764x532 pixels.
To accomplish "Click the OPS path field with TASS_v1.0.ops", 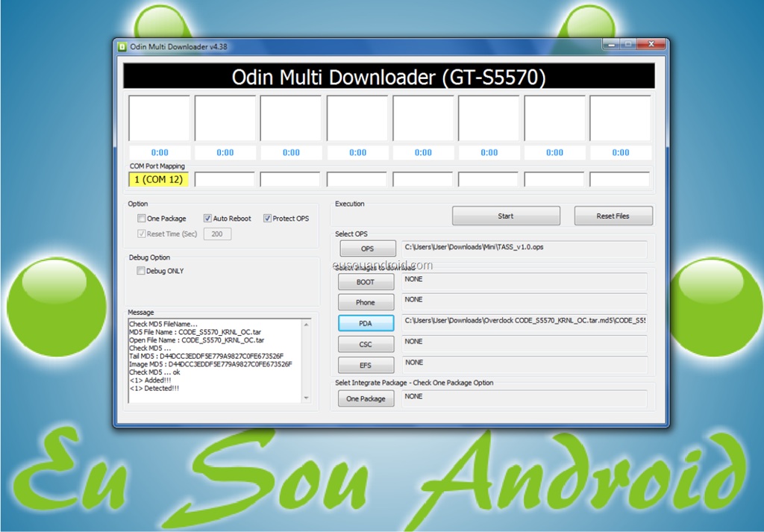I will (x=525, y=248).
